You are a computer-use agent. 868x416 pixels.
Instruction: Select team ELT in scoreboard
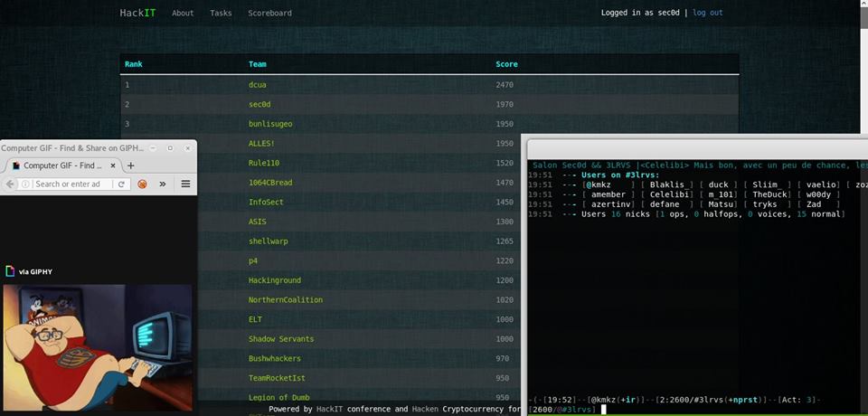(x=255, y=319)
